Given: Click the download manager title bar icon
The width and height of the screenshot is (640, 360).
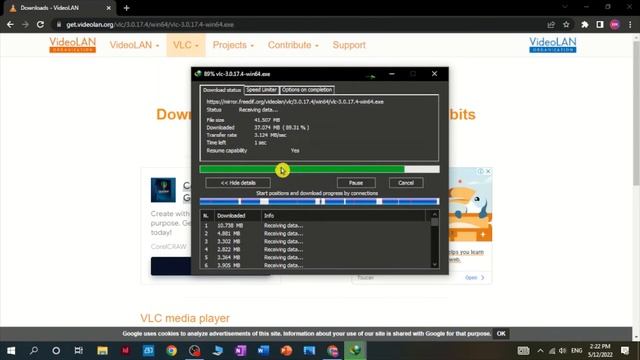Looking at the screenshot, I should click(198, 74).
